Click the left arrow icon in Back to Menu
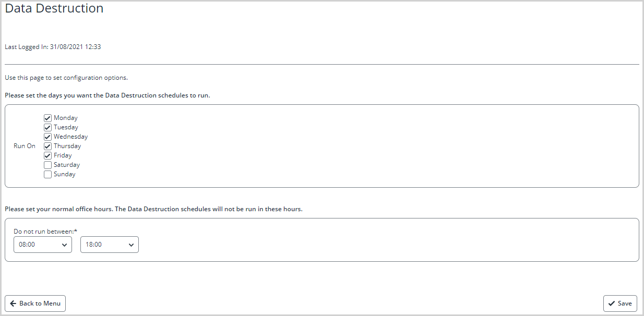 13,303
